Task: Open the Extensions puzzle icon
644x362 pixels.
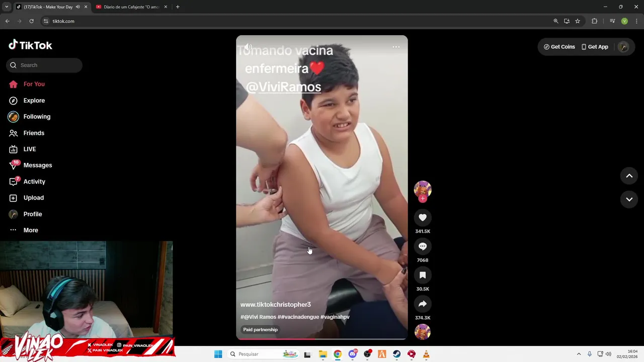Action: tap(594, 21)
